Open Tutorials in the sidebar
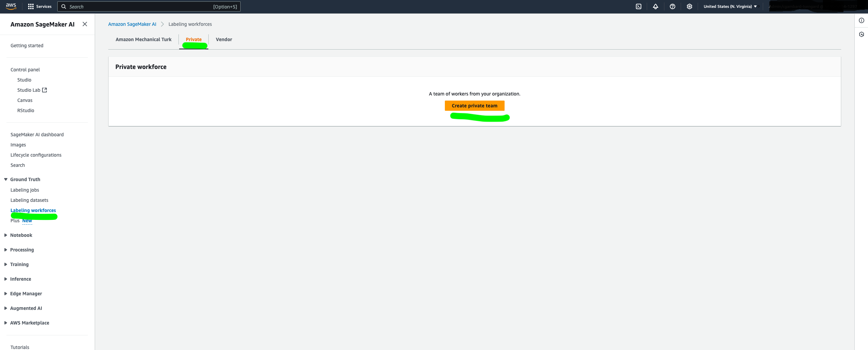868x350 pixels. (x=20, y=347)
